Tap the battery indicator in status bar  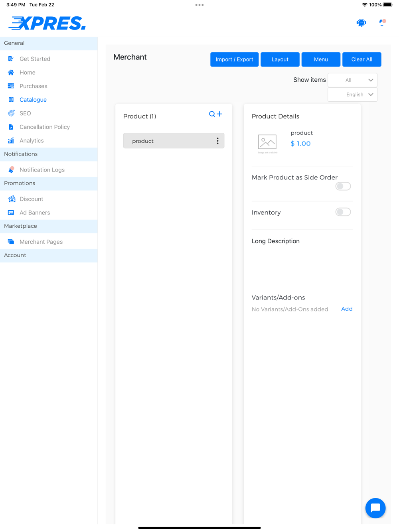point(388,5)
